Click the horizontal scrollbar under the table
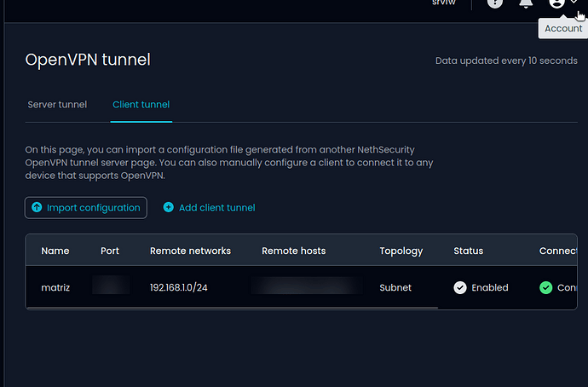 click(233, 308)
